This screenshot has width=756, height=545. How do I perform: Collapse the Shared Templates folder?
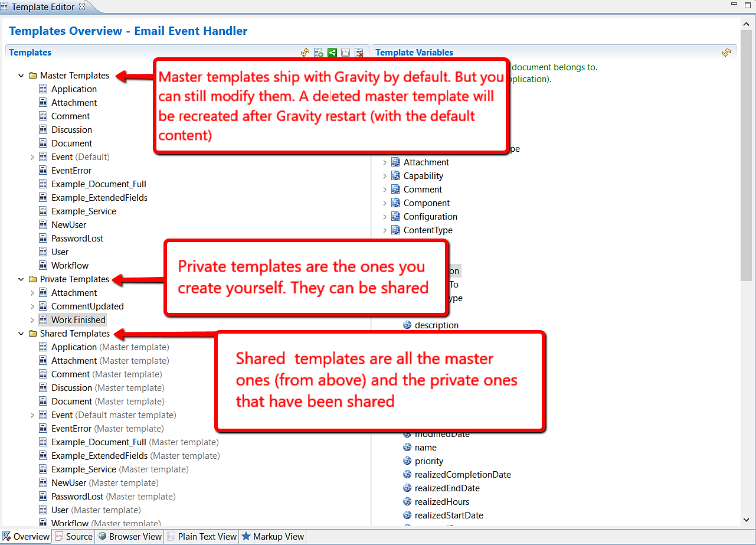(21, 334)
